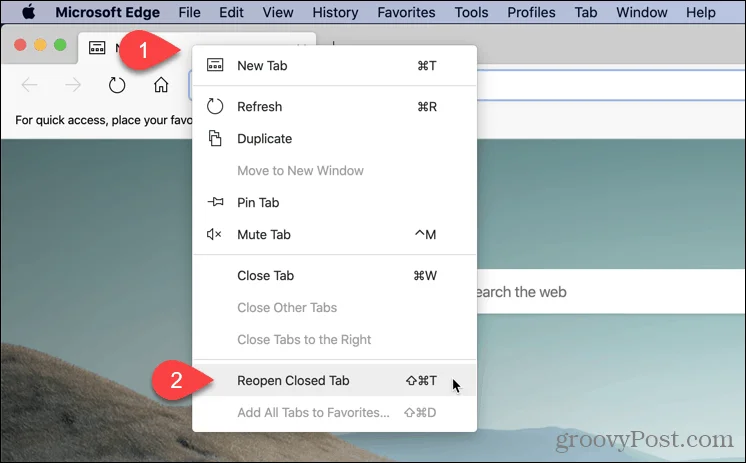Open the Help menu
746x463 pixels.
(701, 12)
